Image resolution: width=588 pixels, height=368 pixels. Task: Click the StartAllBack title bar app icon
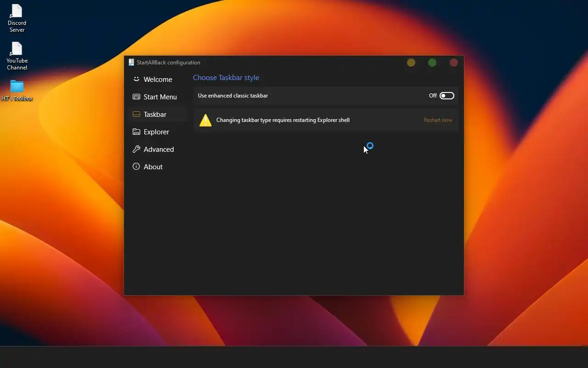coord(131,63)
